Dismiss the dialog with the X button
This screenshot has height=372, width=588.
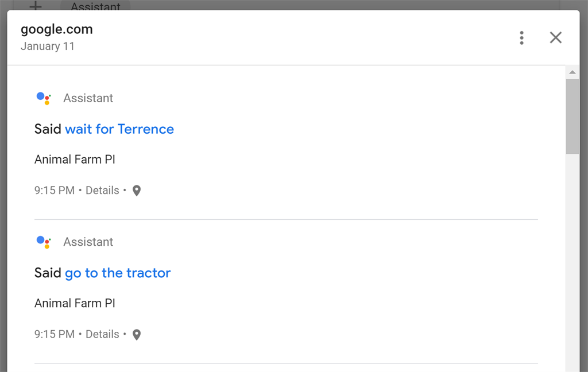(x=555, y=37)
